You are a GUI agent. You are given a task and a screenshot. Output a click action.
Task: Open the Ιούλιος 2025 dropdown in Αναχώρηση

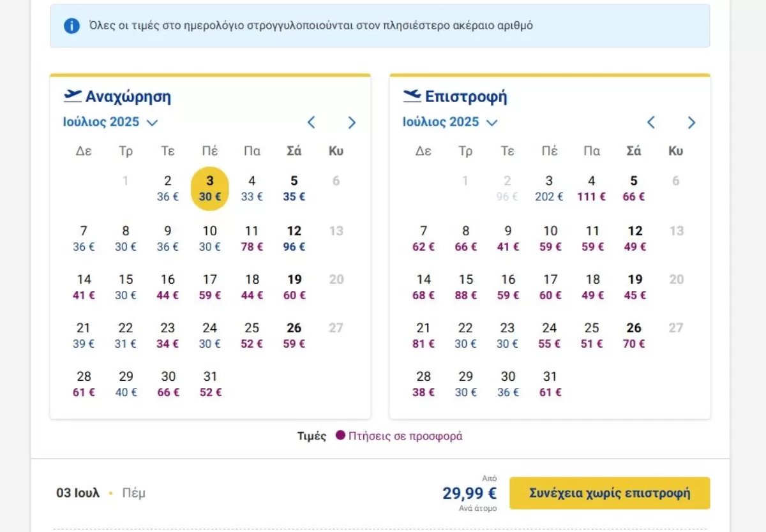point(110,122)
